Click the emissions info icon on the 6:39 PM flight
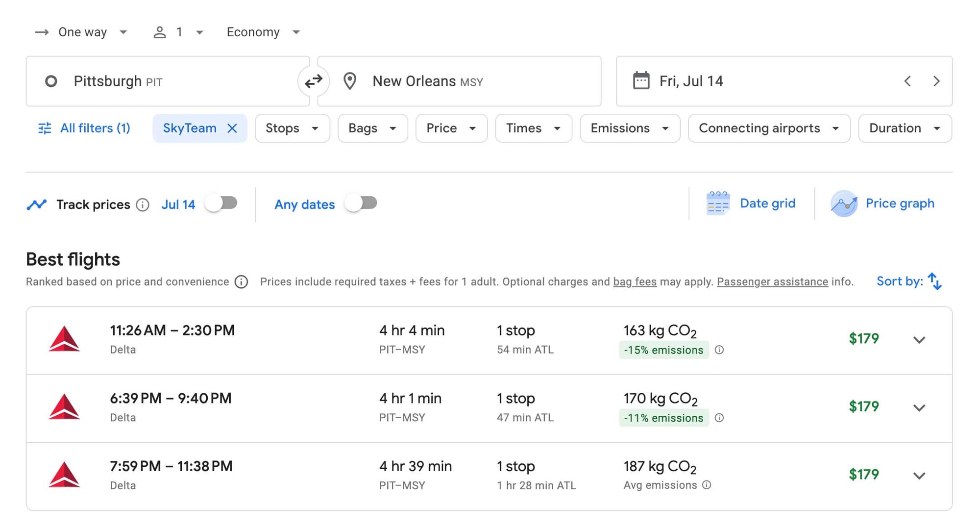The height and width of the screenshot is (531, 980). pos(719,418)
